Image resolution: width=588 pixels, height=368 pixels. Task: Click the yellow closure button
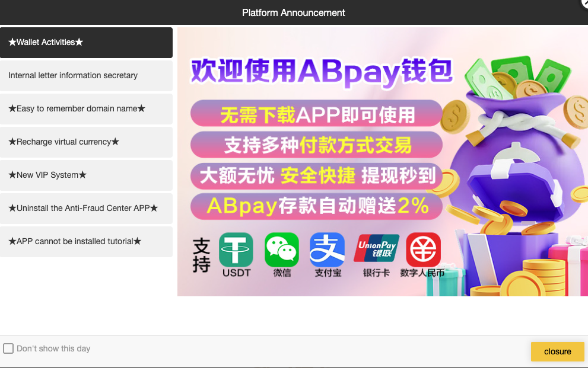pos(557,351)
